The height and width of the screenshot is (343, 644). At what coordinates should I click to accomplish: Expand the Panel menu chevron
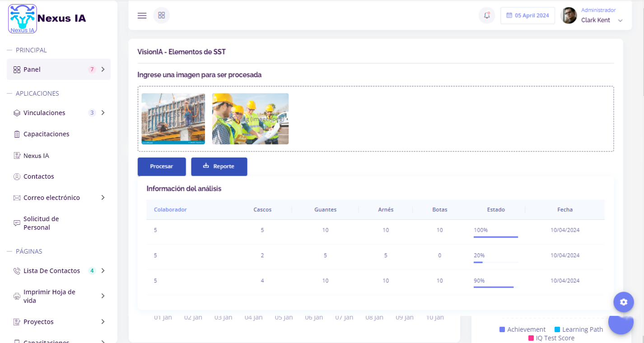[x=103, y=70]
